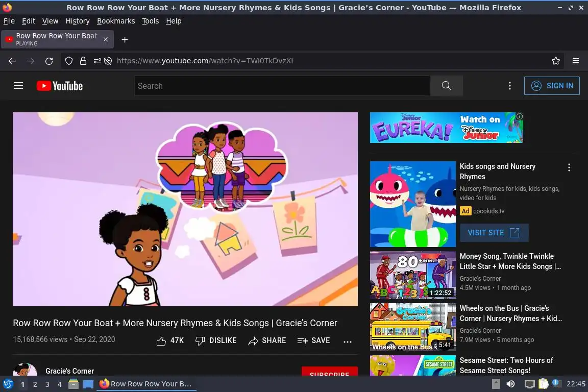The image size is (588, 392).
Task: Open Sesame Street Two Hours title
Action: [x=506, y=365]
